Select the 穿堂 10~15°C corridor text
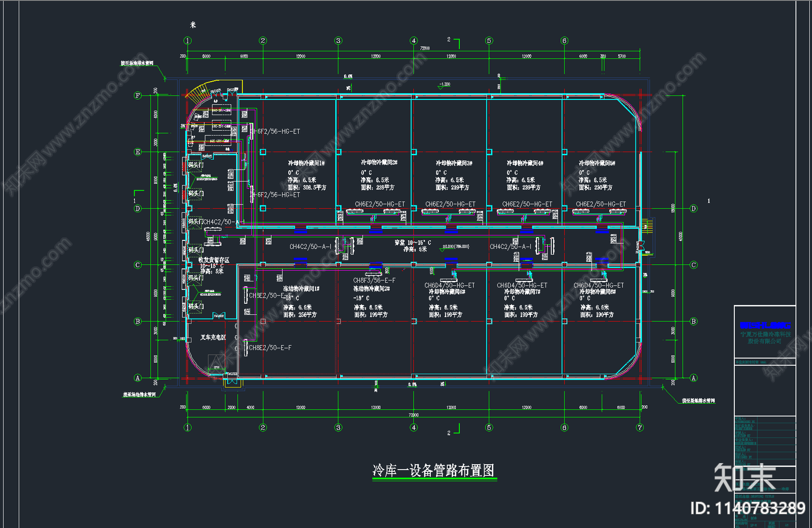The width and height of the screenshot is (812, 528). tap(413, 243)
